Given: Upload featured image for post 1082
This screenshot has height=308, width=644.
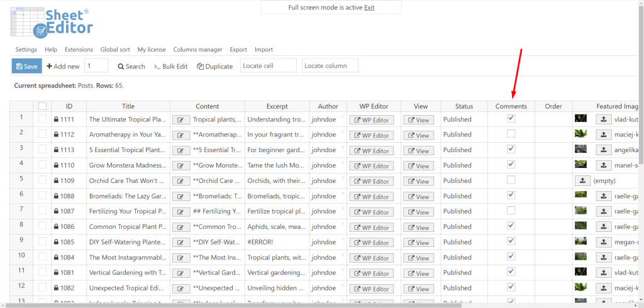Looking at the screenshot, I should (x=603, y=288).
